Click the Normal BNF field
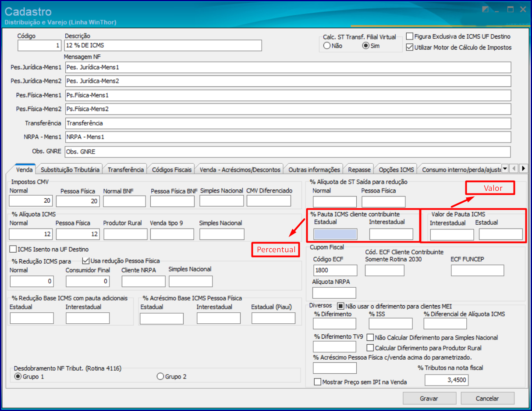The image size is (532, 411). click(x=124, y=201)
